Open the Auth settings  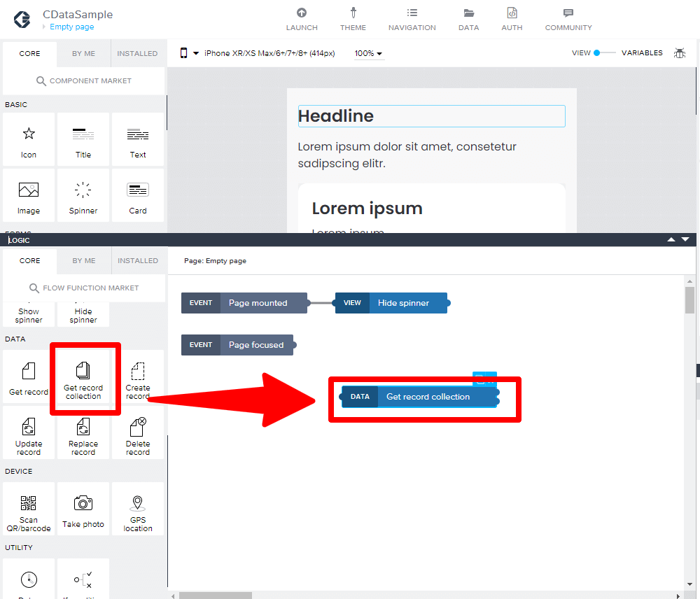pyautogui.click(x=512, y=20)
